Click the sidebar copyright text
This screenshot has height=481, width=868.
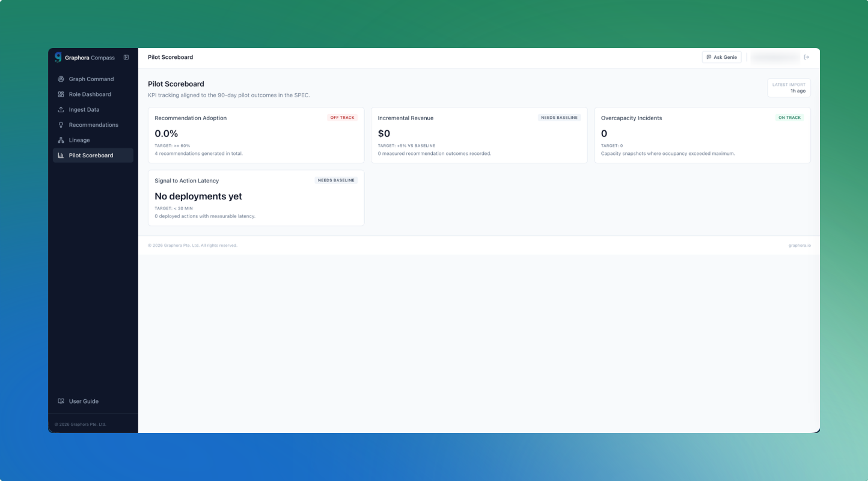[x=81, y=425]
